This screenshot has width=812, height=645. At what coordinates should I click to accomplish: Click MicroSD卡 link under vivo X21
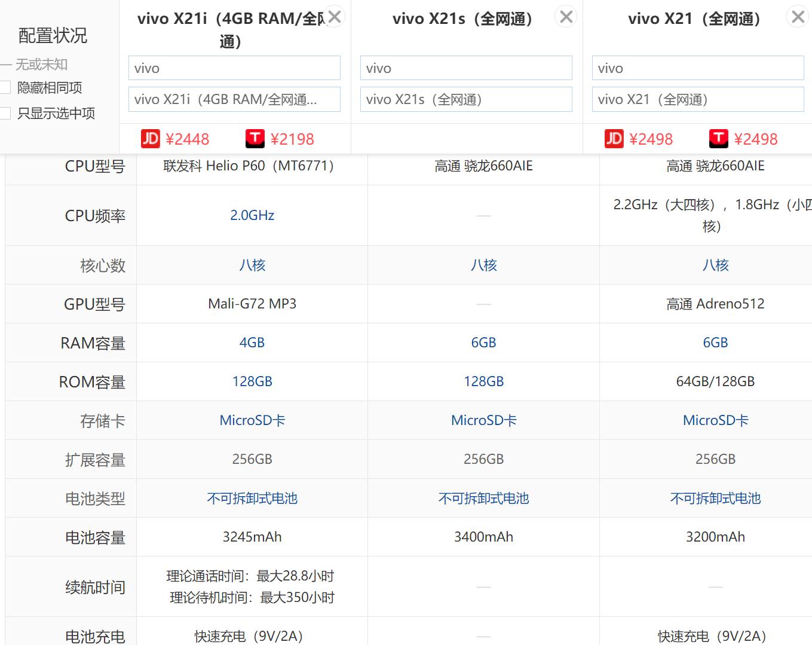(715, 420)
